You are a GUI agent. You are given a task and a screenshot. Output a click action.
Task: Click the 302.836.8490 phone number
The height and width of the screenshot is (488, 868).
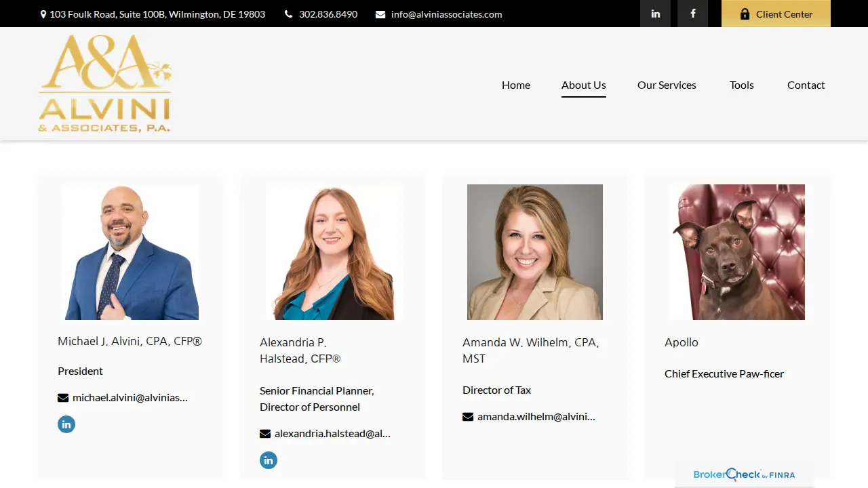click(x=328, y=14)
